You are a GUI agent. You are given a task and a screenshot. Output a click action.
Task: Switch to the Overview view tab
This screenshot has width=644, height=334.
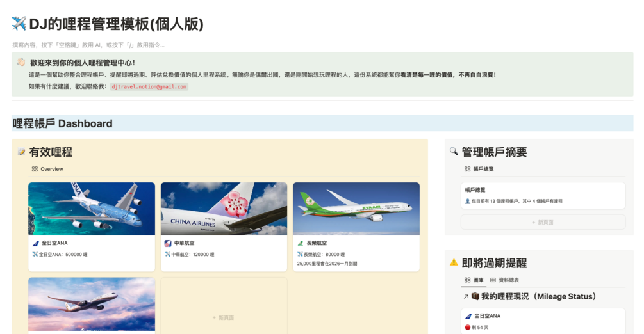click(x=47, y=169)
